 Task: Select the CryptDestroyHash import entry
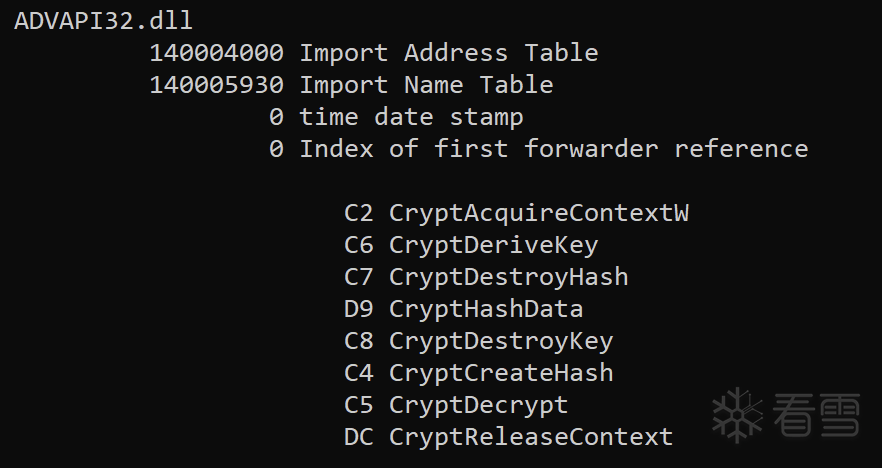coord(508,277)
